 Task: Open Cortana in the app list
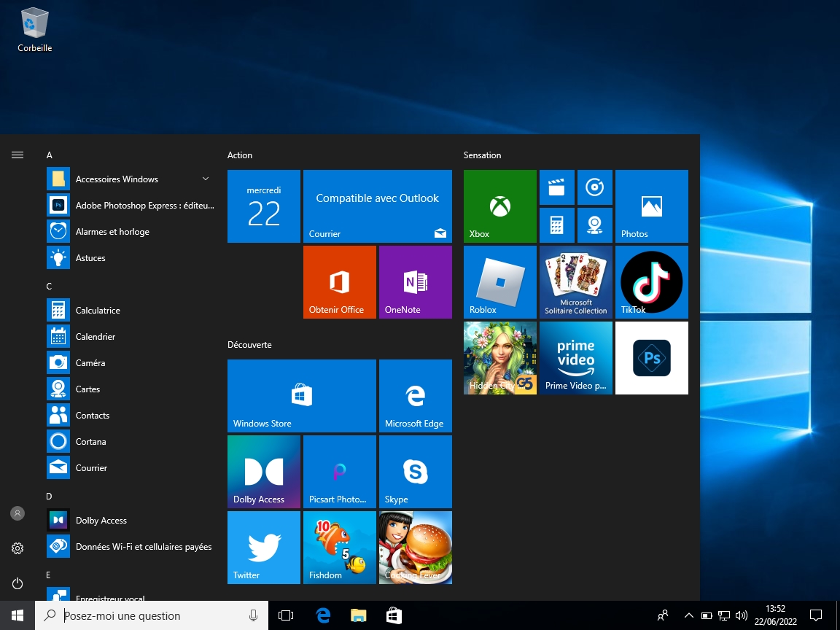[131, 441]
